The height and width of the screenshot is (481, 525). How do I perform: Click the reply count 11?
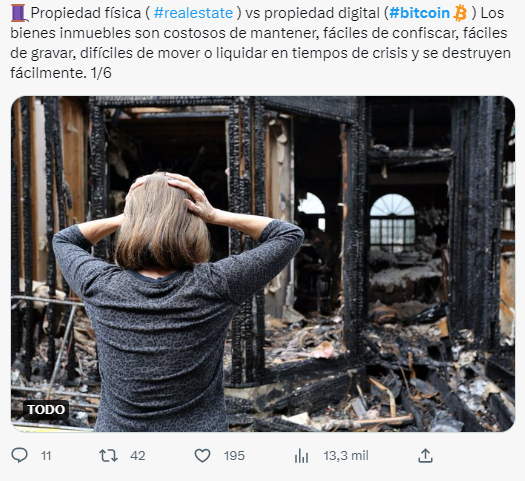pos(46,456)
